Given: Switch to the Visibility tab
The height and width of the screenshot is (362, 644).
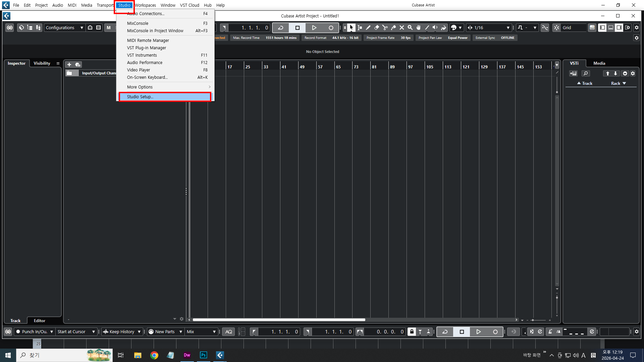Looking at the screenshot, I should [x=42, y=63].
